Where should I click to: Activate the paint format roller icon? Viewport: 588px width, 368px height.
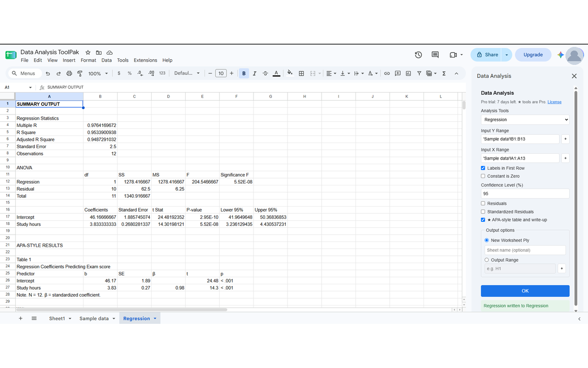(80, 73)
